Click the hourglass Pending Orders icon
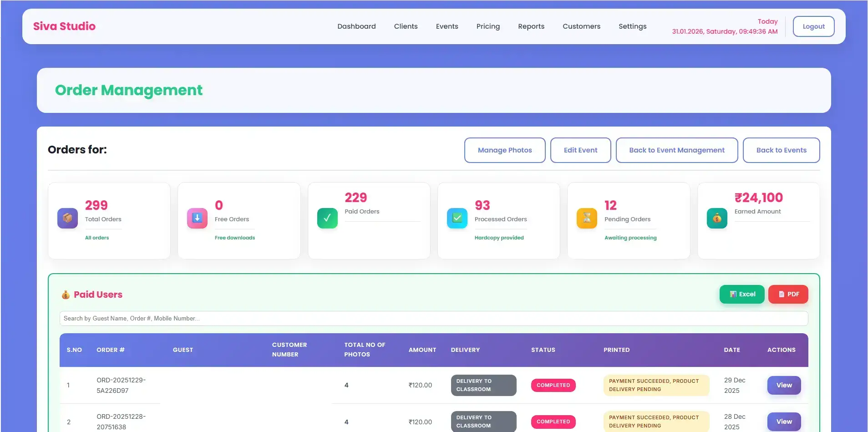The width and height of the screenshot is (868, 432). coord(587,218)
